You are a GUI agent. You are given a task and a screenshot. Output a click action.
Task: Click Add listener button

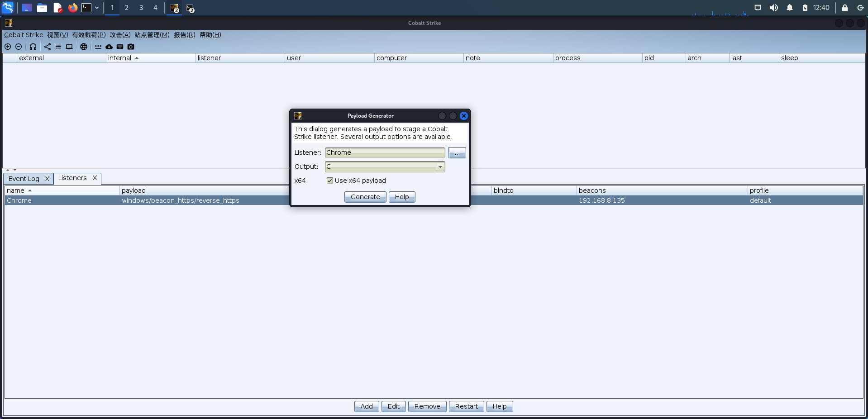coord(367,406)
